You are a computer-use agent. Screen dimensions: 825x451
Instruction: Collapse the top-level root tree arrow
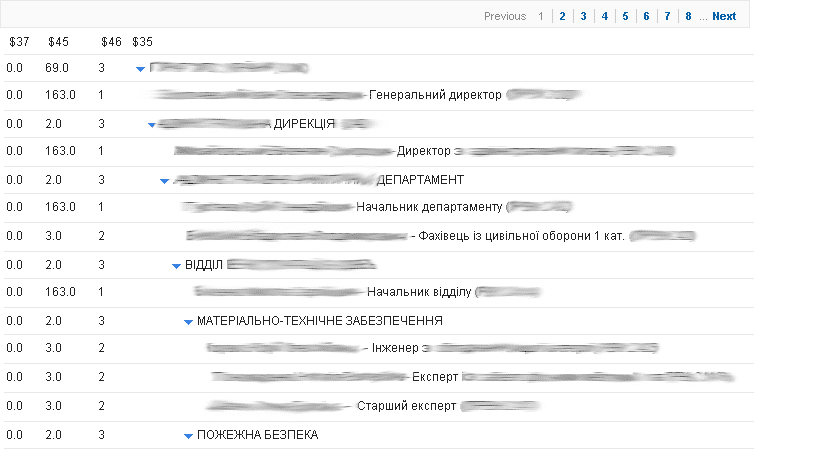point(140,69)
